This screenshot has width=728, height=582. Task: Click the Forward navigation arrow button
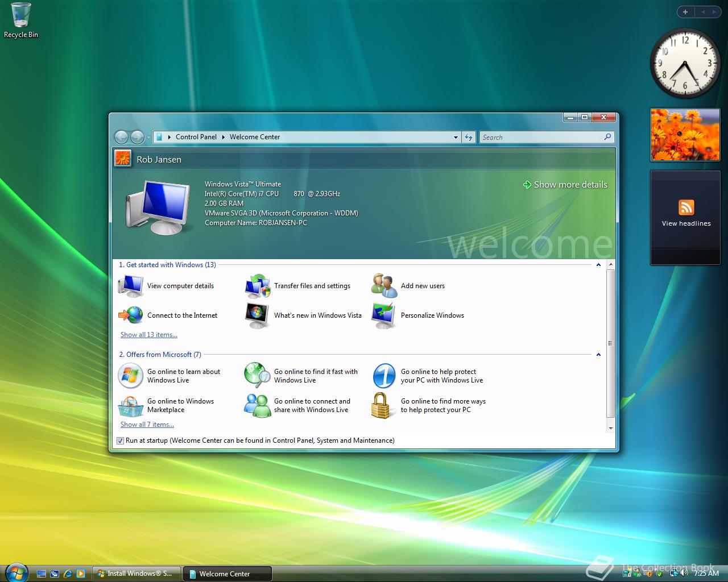coord(137,137)
